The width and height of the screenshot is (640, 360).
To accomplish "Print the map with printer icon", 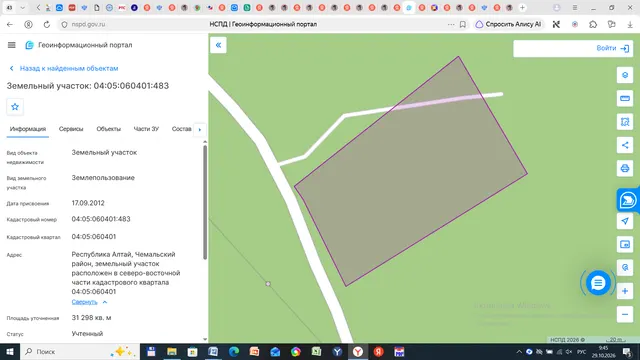I will click(x=625, y=168).
